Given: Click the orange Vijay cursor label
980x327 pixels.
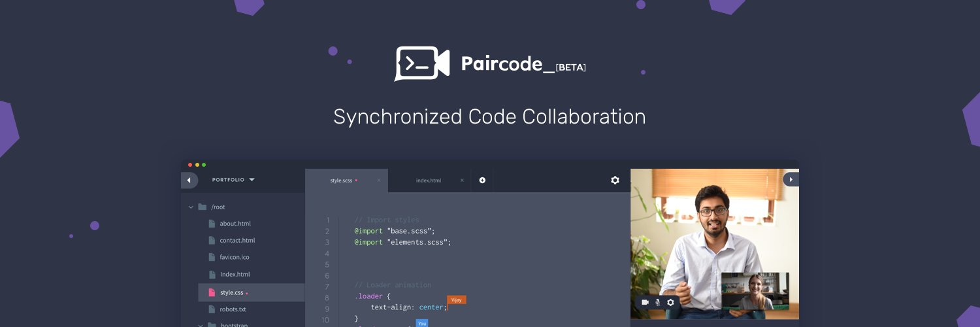Looking at the screenshot, I should pyautogui.click(x=457, y=300).
